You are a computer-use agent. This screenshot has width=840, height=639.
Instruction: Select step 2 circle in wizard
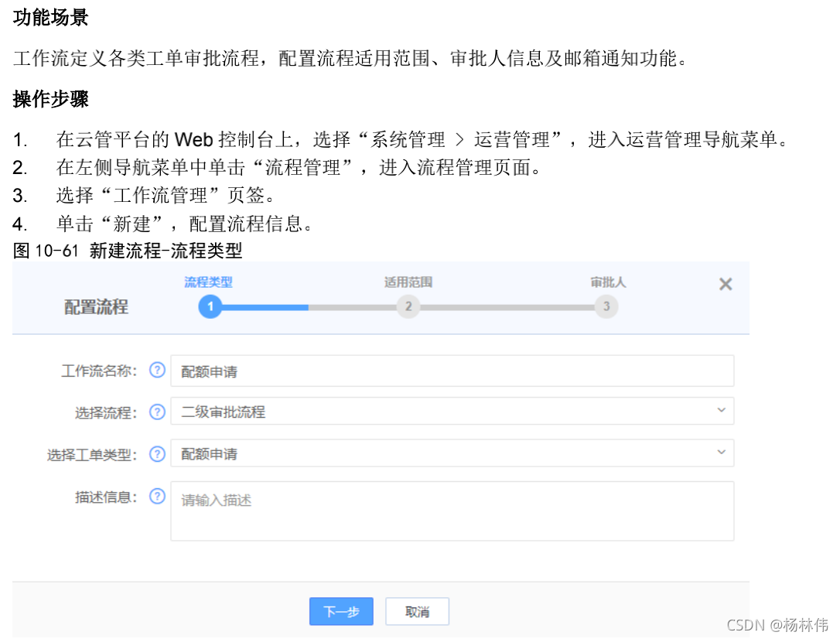(x=408, y=307)
